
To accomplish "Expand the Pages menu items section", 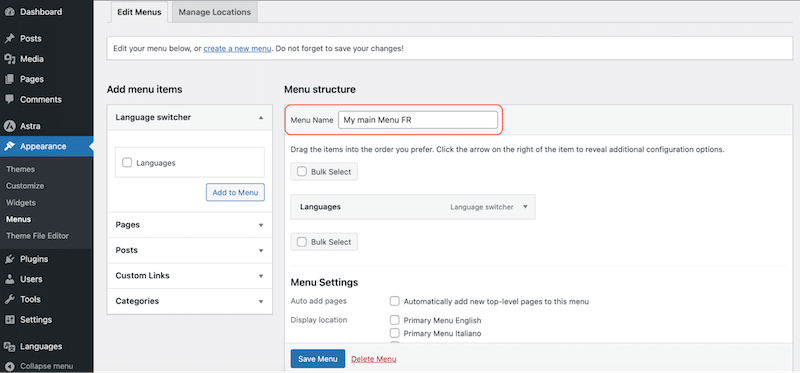I will 188,225.
